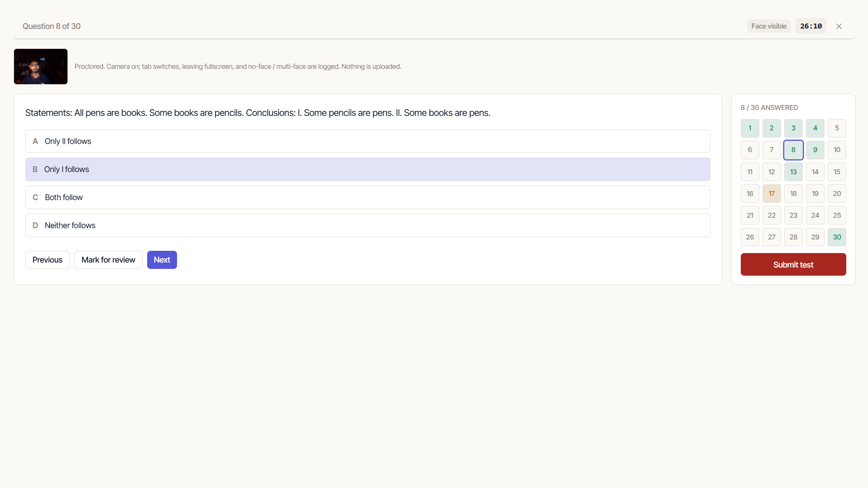Go to question 7 in the palette
The width and height of the screenshot is (868, 488).
pos(772,150)
